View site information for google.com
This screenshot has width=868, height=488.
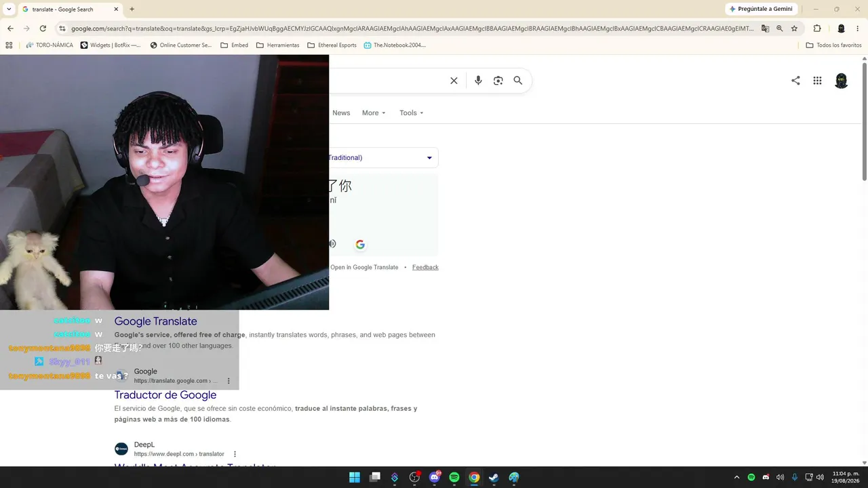click(x=62, y=28)
